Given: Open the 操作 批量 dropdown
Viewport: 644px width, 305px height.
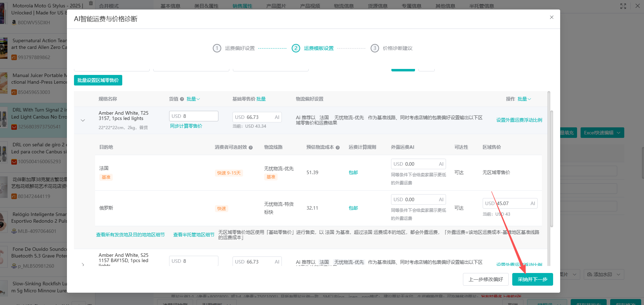Looking at the screenshot, I should point(524,99).
